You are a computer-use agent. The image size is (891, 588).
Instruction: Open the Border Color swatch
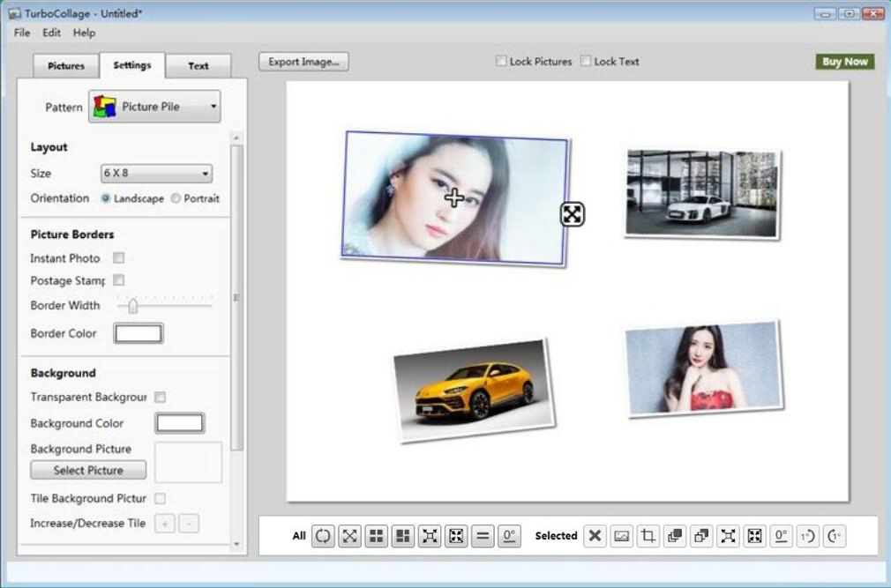tap(139, 333)
